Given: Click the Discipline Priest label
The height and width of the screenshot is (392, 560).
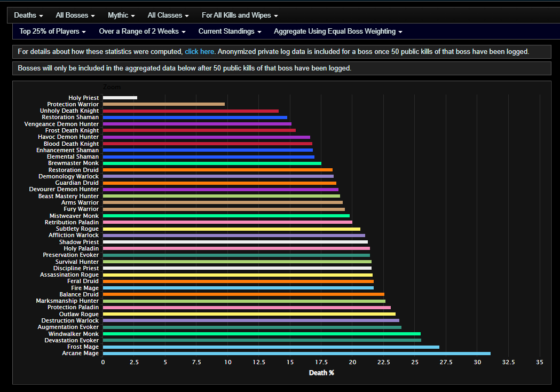Looking at the screenshot, I should (76, 268).
